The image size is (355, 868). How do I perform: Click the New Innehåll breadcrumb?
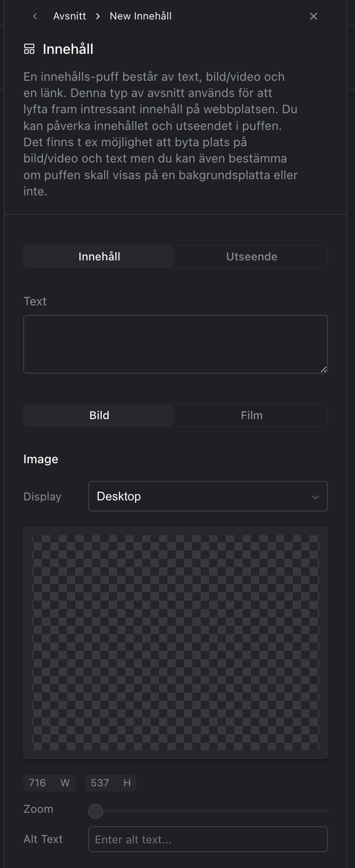coord(140,16)
